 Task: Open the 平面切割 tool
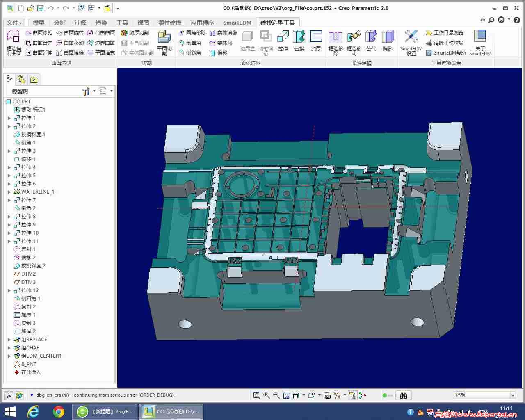[x=164, y=42]
